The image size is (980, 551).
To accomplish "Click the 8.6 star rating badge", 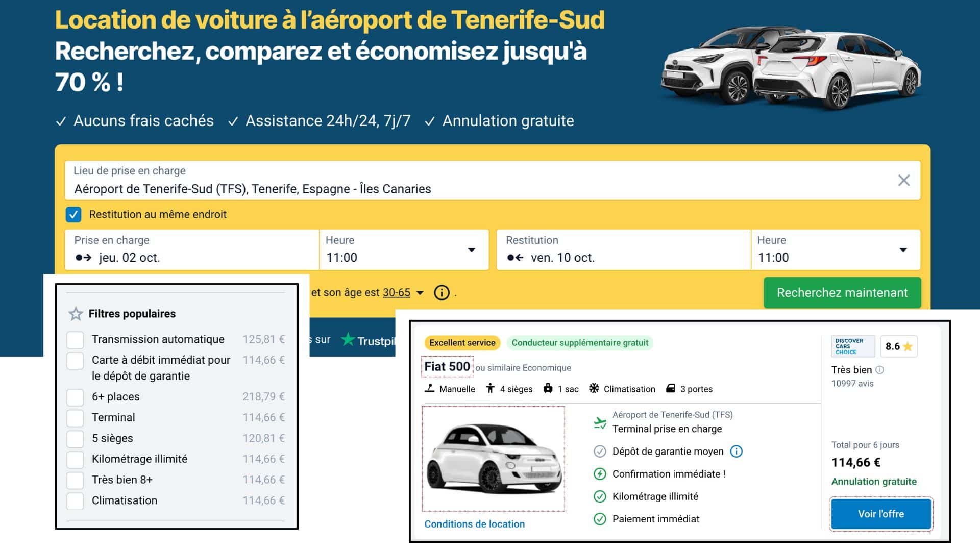I will tap(898, 346).
